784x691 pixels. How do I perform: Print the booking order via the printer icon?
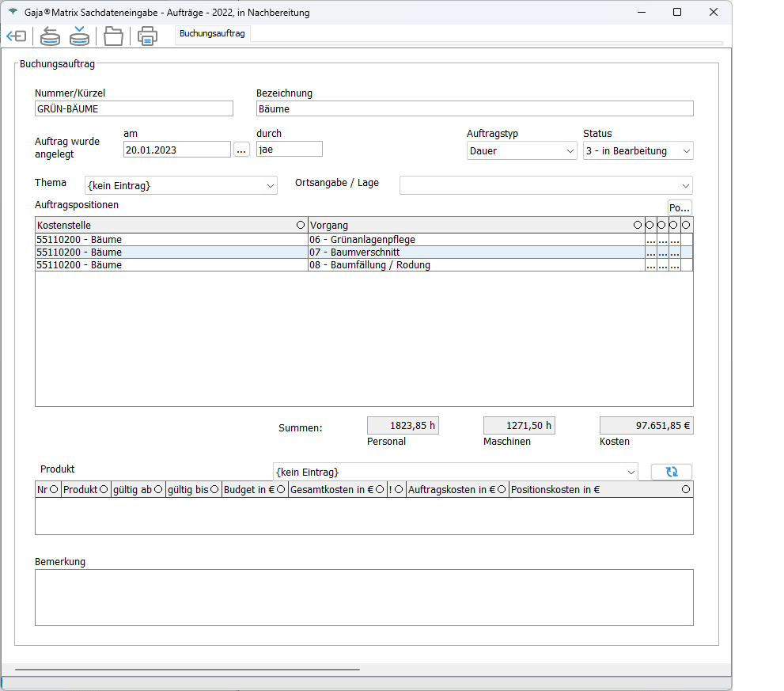click(147, 36)
